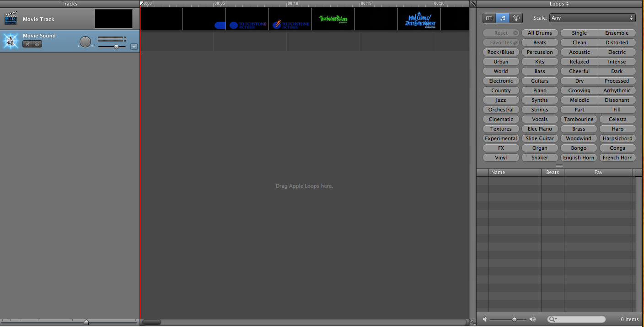Image resolution: width=644 pixels, height=327 pixels.
Task: Select the Dark mood button
Action: [x=617, y=71]
